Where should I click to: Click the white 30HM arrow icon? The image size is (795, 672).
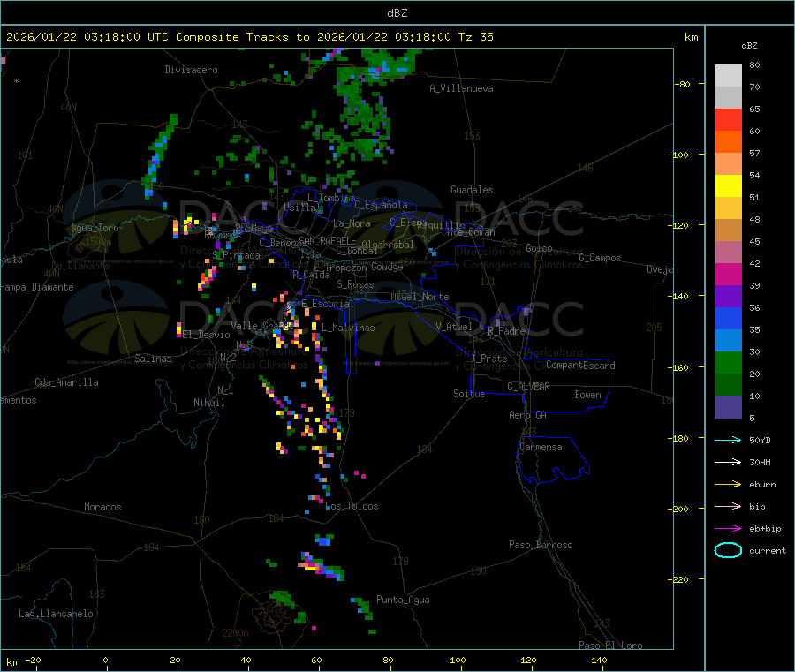pos(728,462)
